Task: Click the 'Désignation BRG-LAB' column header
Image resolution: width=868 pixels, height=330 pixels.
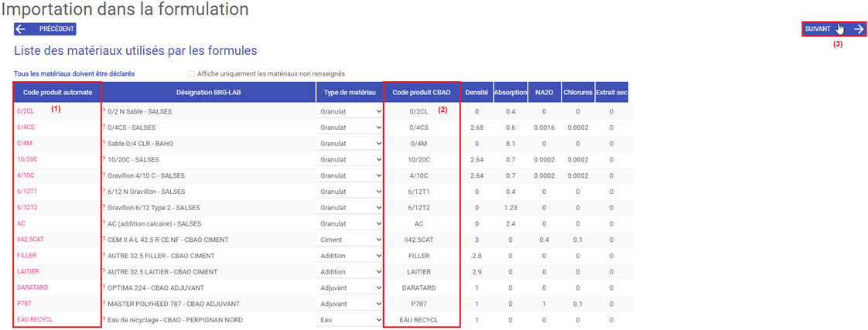Action: [x=209, y=92]
